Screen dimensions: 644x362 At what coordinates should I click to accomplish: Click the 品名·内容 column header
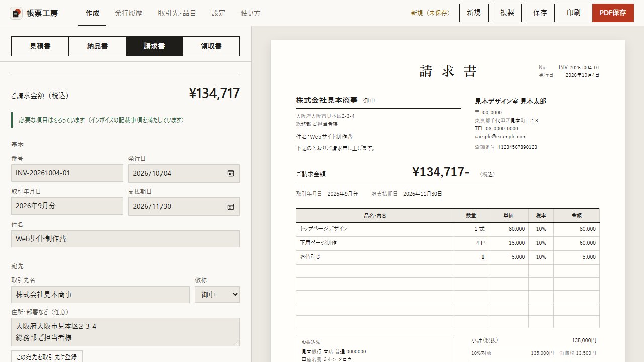[x=375, y=216]
